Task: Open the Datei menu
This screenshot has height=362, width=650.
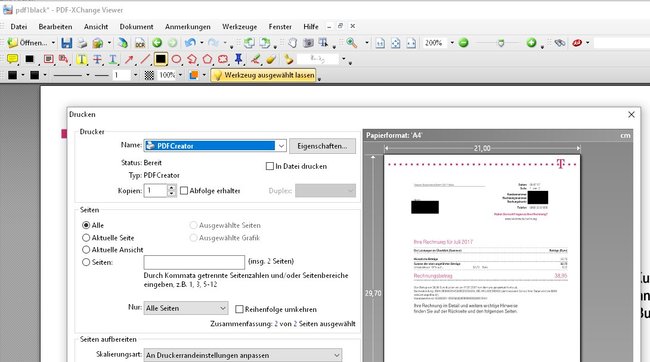Action: pyautogui.click(x=19, y=27)
